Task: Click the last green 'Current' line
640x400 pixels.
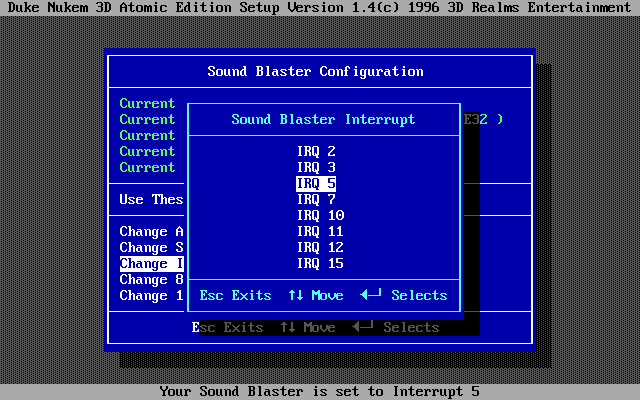Action: tap(147, 167)
